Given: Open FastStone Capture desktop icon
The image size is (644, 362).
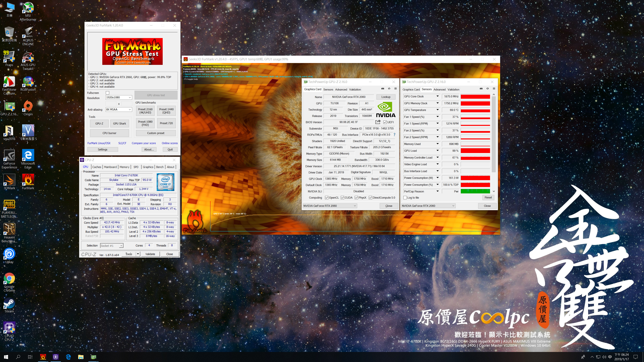Looking at the screenshot, I should [9, 85].
